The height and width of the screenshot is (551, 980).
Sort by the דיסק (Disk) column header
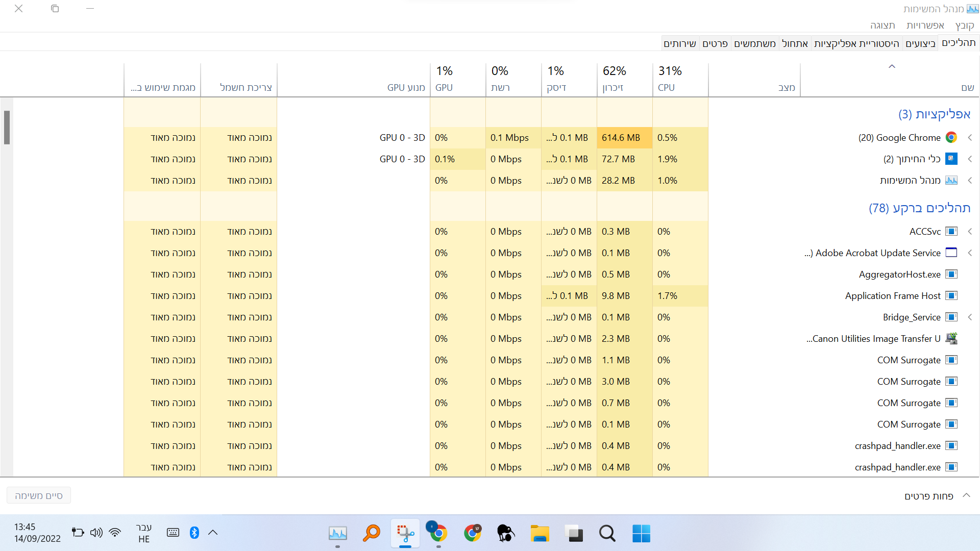[569, 80]
